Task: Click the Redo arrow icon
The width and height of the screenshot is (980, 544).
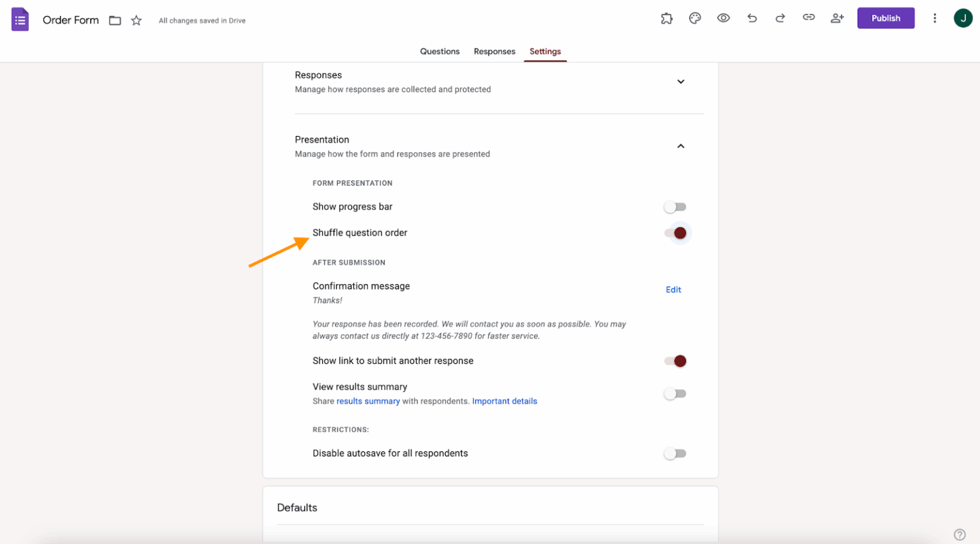Action: click(x=780, y=18)
